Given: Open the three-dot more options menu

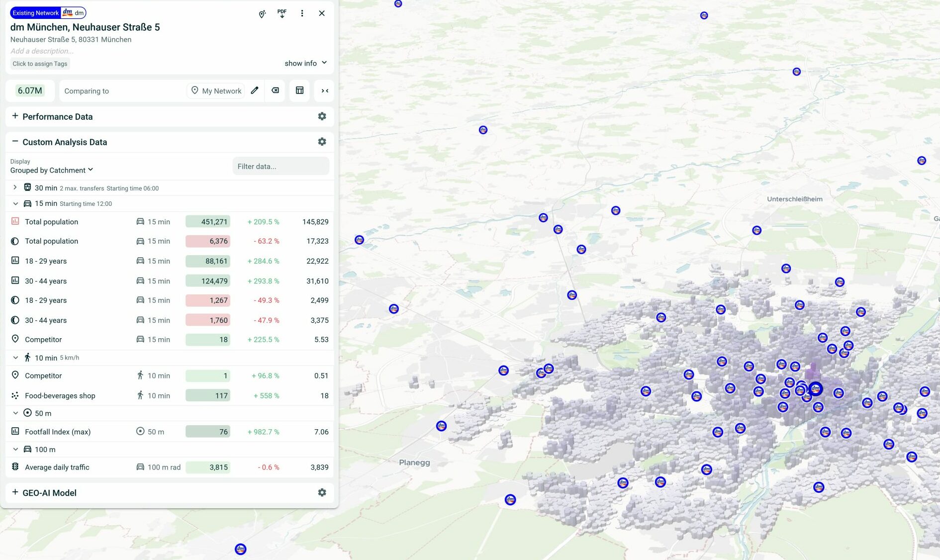Looking at the screenshot, I should (302, 13).
